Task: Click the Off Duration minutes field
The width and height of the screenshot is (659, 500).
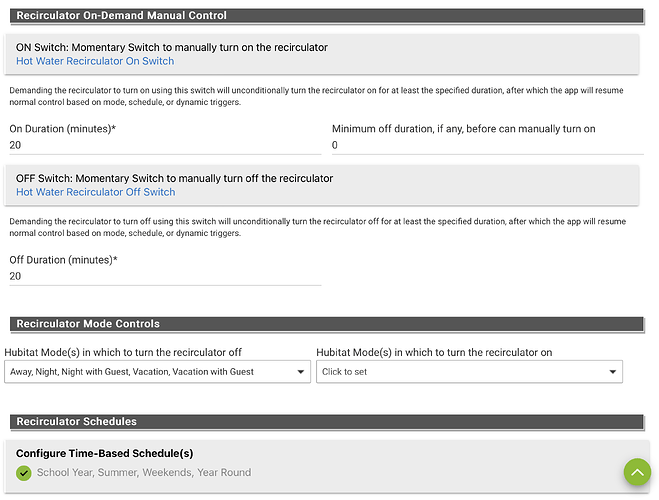Action: tap(165, 276)
